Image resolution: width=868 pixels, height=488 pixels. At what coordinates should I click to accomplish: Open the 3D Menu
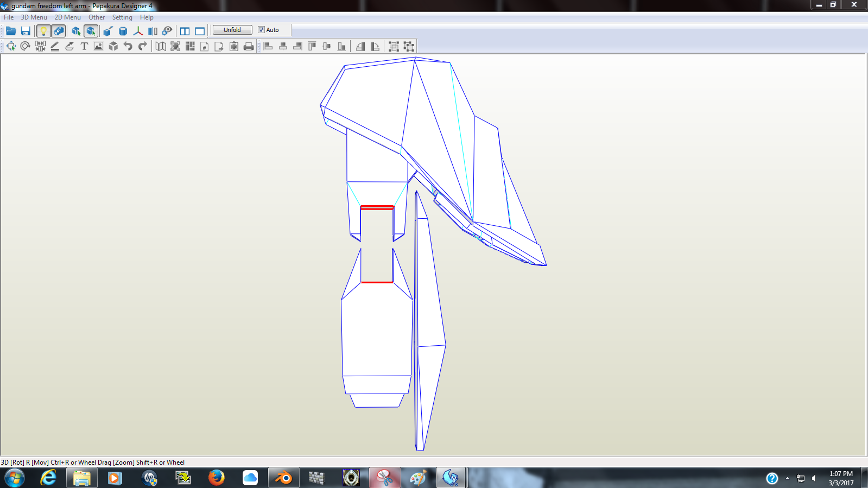tap(34, 17)
